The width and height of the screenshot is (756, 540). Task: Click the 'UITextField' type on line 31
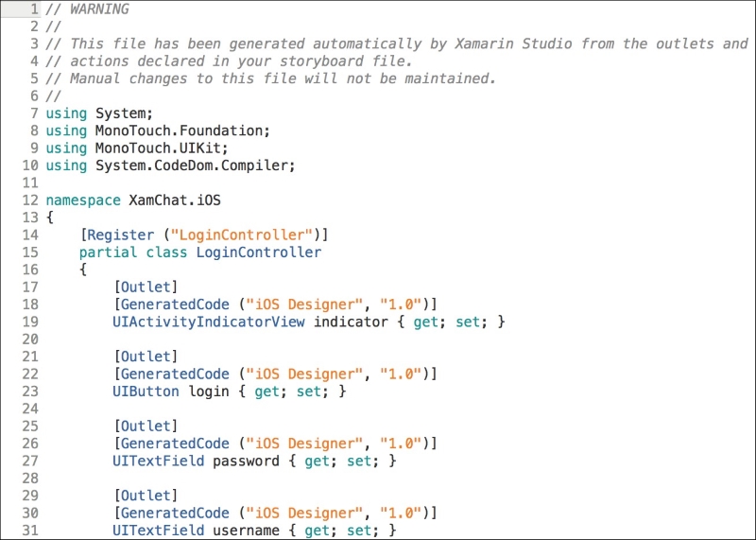pyautogui.click(x=159, y=531)
